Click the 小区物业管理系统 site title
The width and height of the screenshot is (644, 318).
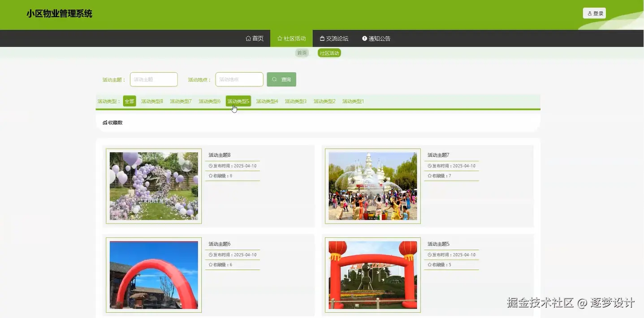click(59, 13)
